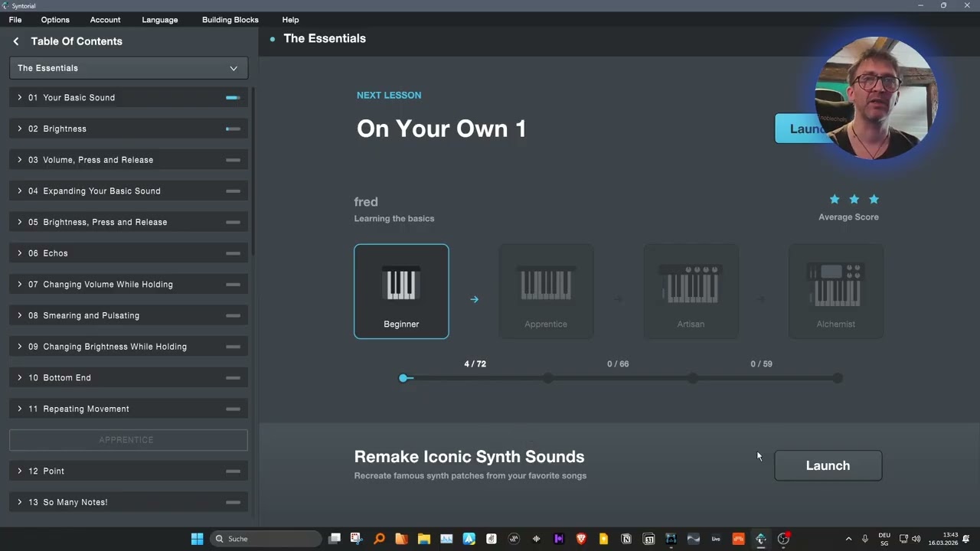This screenshot has width=980, height=551.
Task: Open The Essentials section dropdown
Action: click(x=129, y=68)
